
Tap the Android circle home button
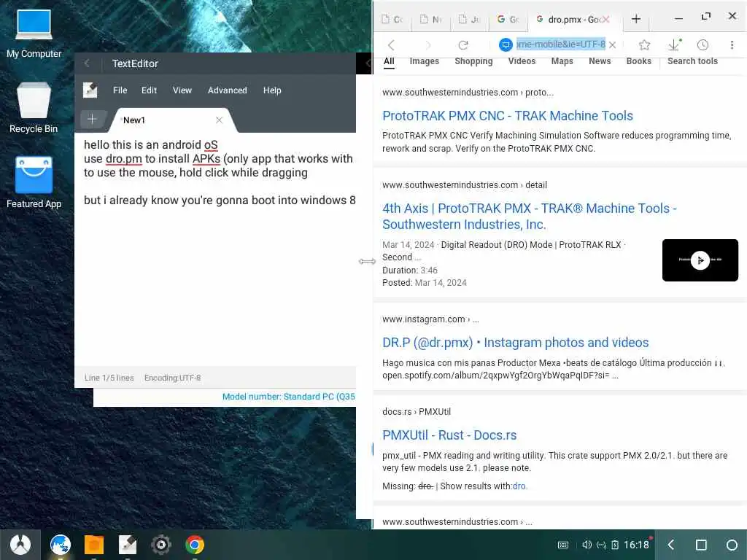[x=732, y=545]
